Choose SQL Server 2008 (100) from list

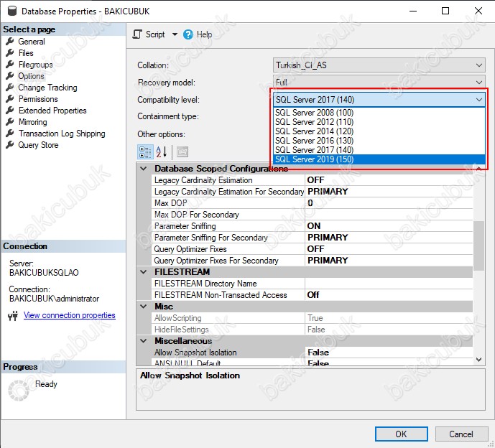coord(379,113)
